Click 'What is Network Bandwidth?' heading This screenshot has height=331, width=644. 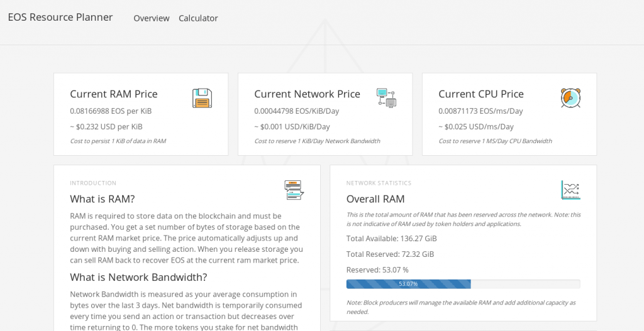[138, 277]
